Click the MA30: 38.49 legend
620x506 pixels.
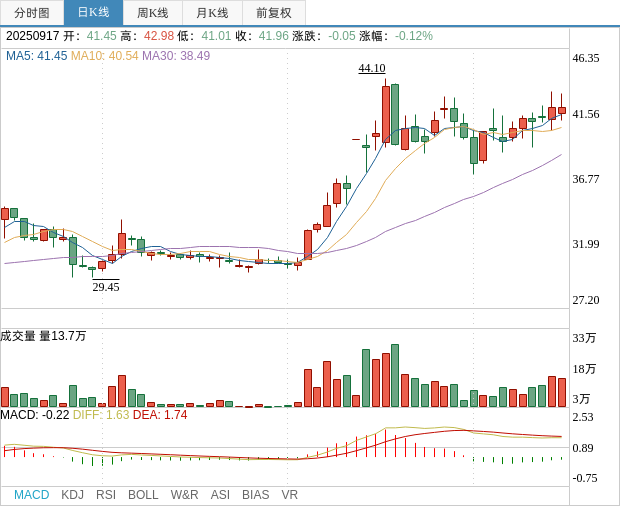pos(176,56)
